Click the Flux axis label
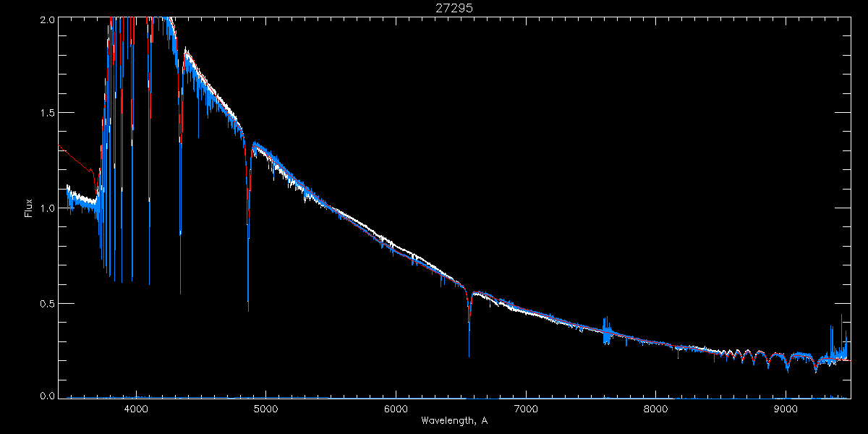 coord(29,208)
